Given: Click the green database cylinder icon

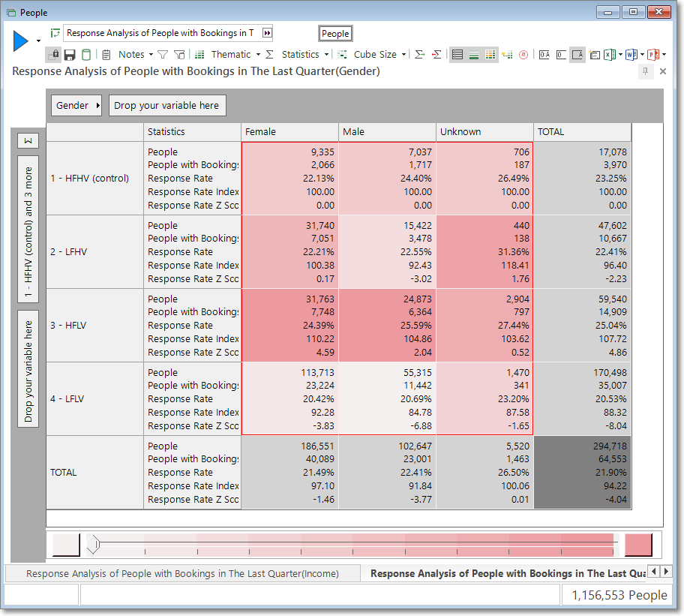Looking at the screenshot, I should click(86, 55).
